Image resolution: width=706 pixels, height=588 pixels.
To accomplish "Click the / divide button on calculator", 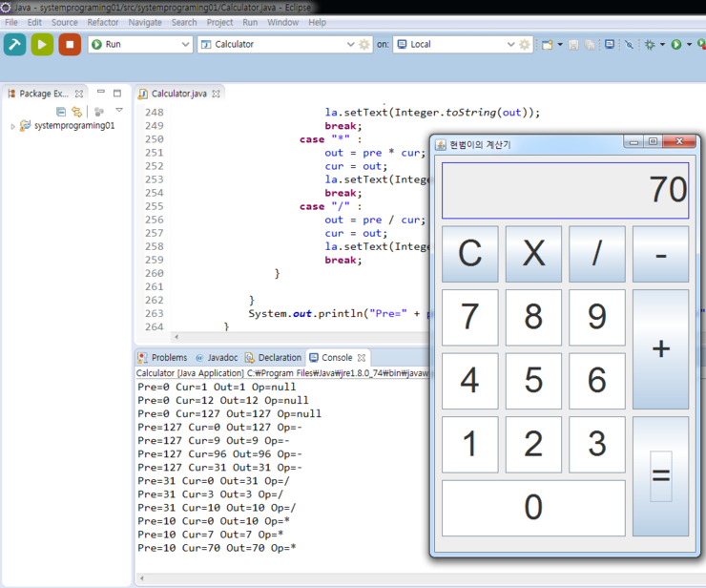I will click(x=597, y=254).
